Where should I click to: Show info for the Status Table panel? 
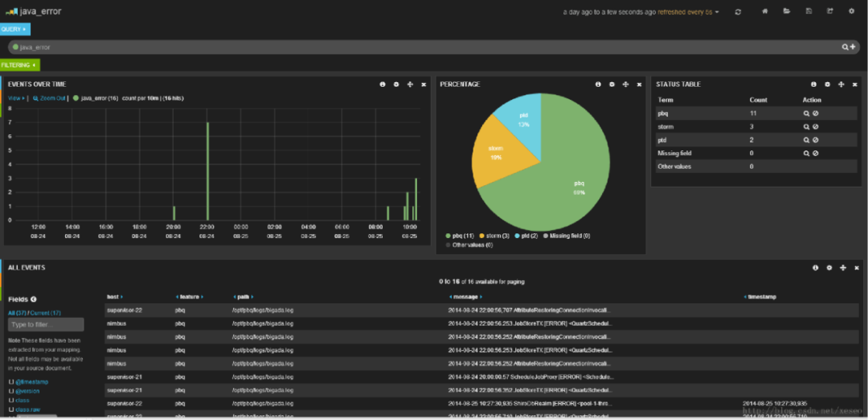[x=813, y=84]
